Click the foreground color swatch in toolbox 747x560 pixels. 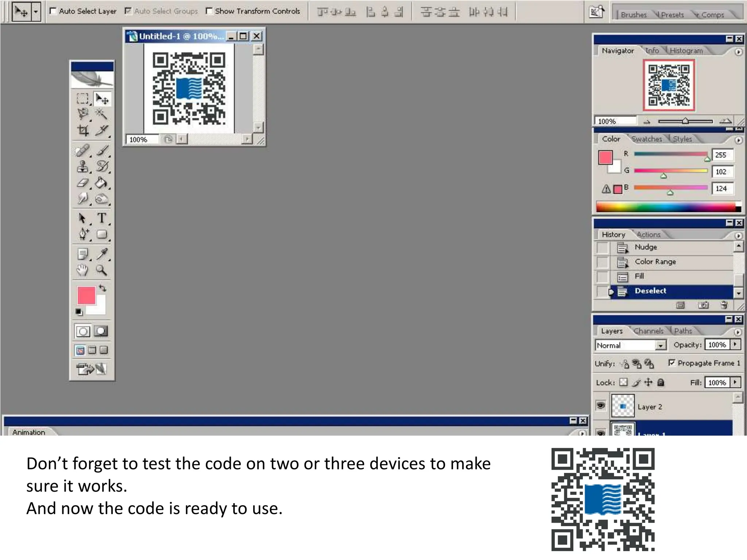[86, 295]
